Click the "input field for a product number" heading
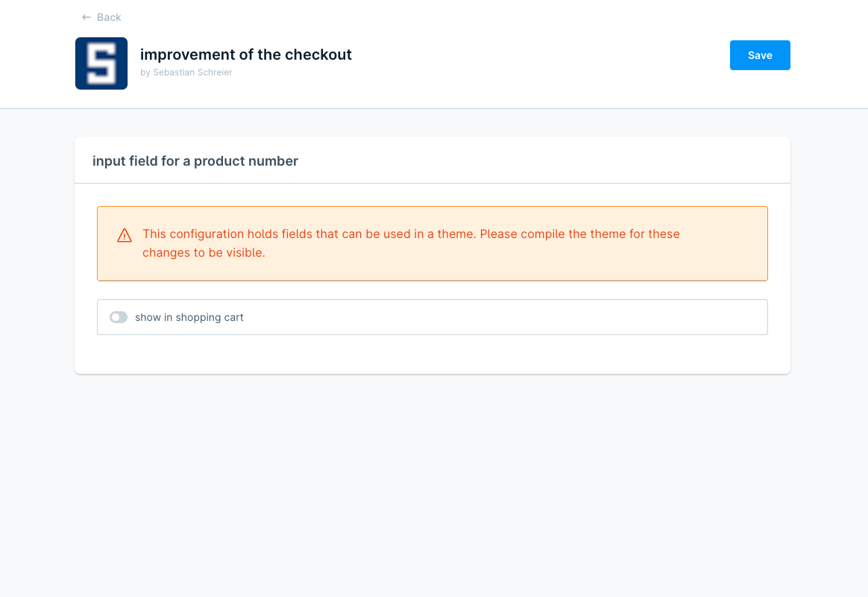Screen dimensions: 868x597 tap(195, 161)
